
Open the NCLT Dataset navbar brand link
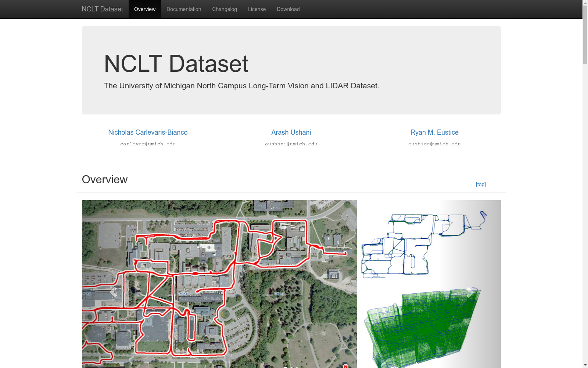point(102,9)
